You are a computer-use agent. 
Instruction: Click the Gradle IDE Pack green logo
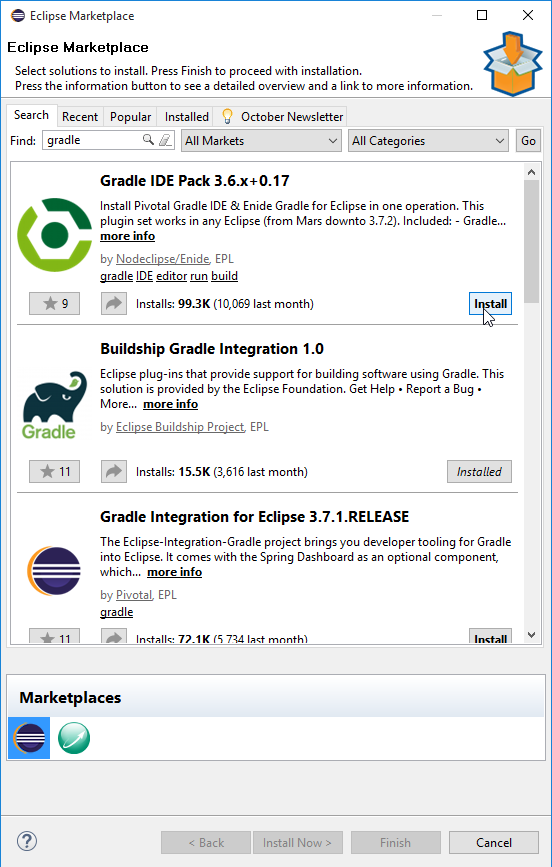pos(55,235)
